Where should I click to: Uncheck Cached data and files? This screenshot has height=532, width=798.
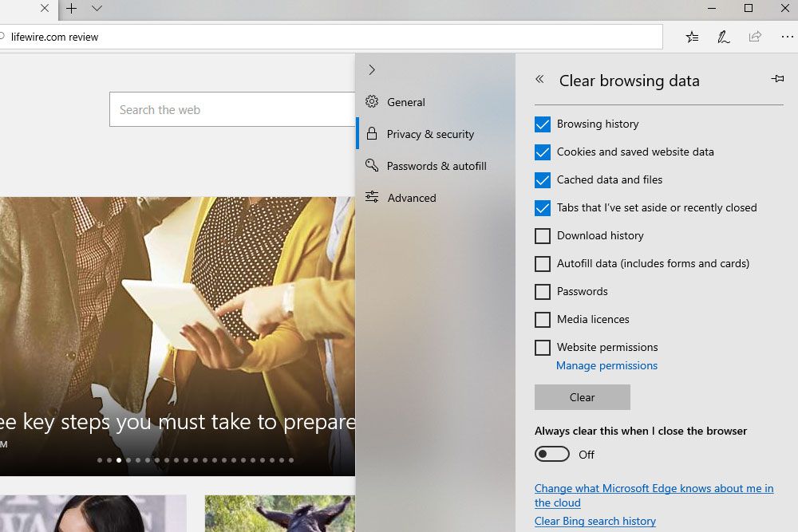coord(543,180)
